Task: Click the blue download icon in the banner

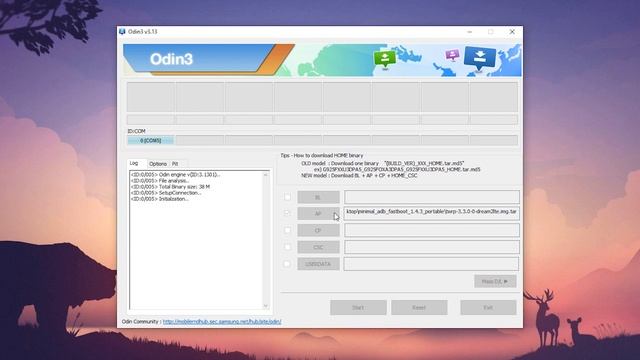Action: (480, 59)
